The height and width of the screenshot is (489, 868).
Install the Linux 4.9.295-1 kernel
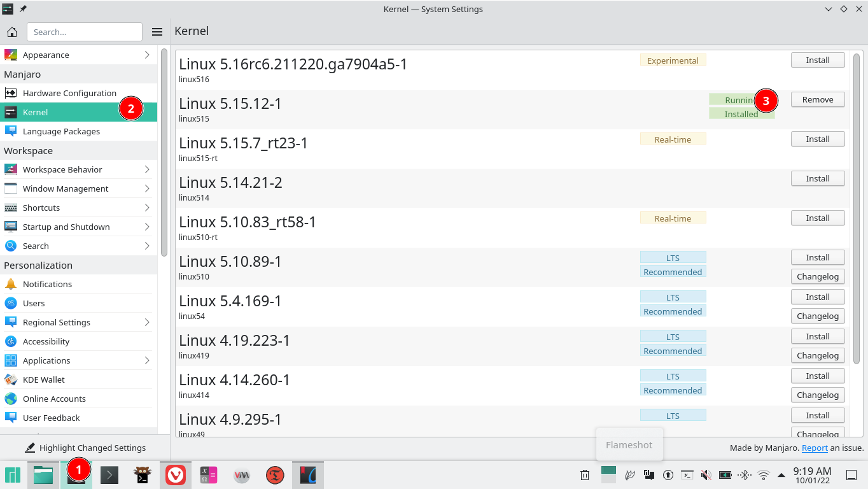click(818, 415)
